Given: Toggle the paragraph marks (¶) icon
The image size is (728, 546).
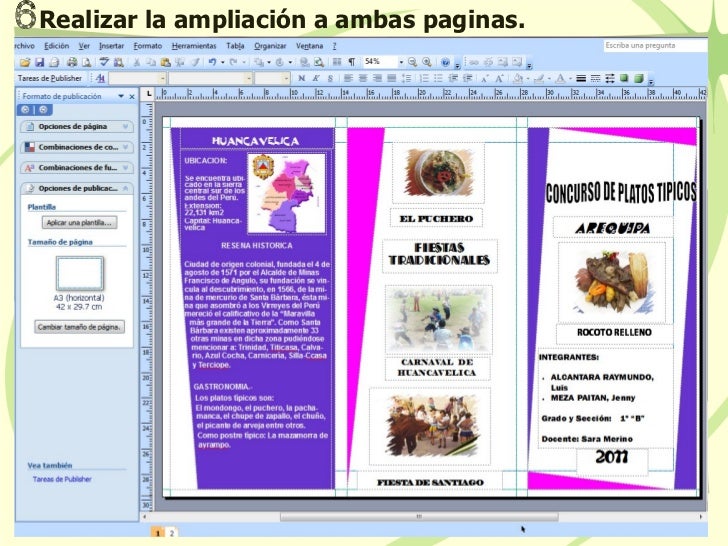Looking at the screenshot, I should tap(351, 62).
